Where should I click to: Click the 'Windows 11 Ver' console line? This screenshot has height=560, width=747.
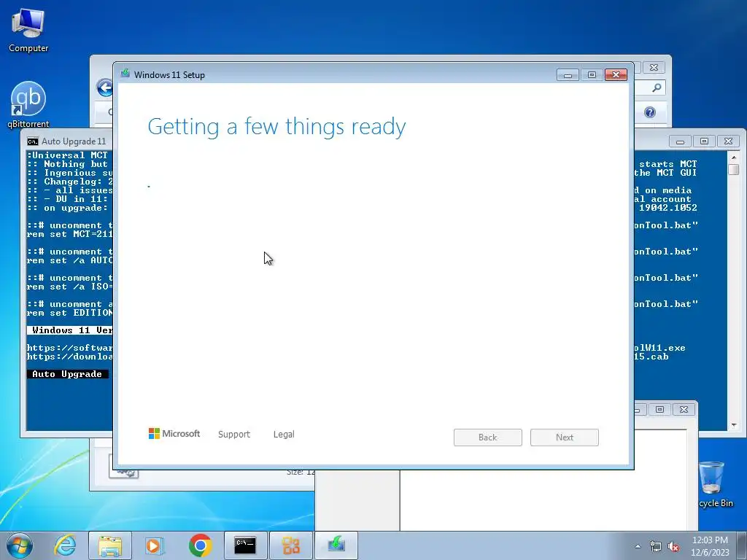pyautogui.click(x=69, y=330)
